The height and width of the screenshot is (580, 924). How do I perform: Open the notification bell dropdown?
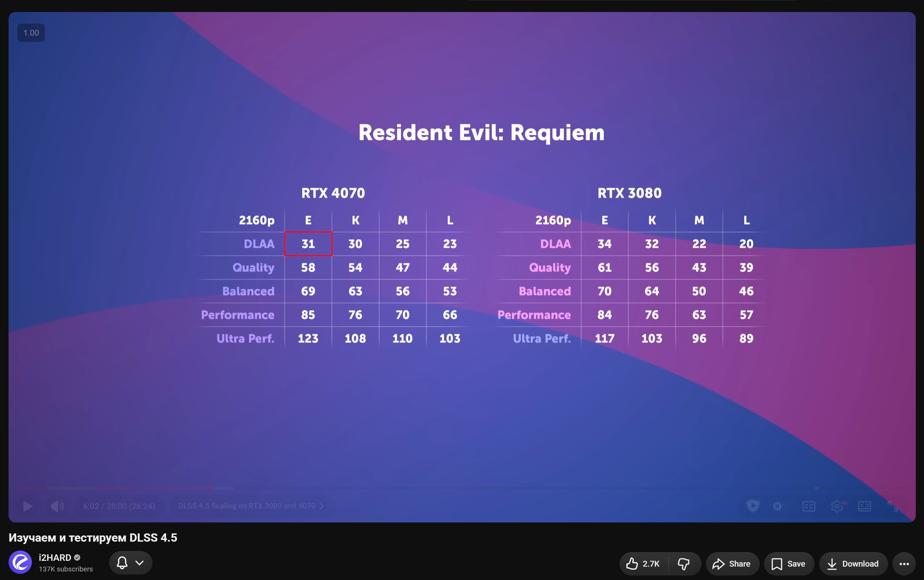pos(130,563)
